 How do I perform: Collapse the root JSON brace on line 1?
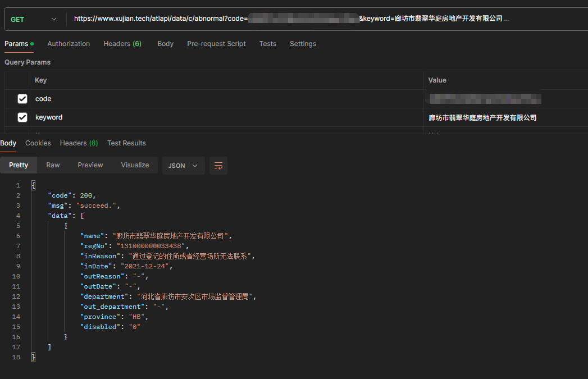click(x=33, y=185)
